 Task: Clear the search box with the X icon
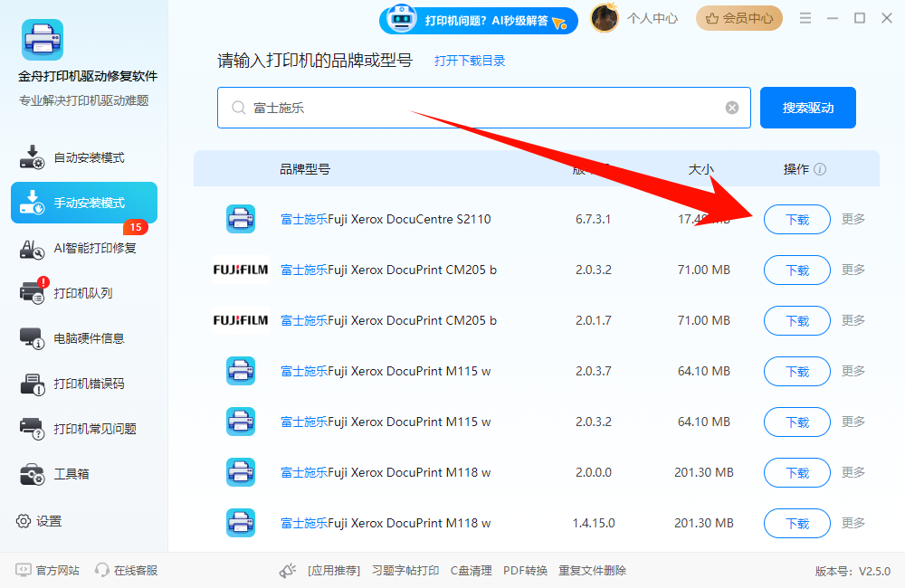[731, 107]
